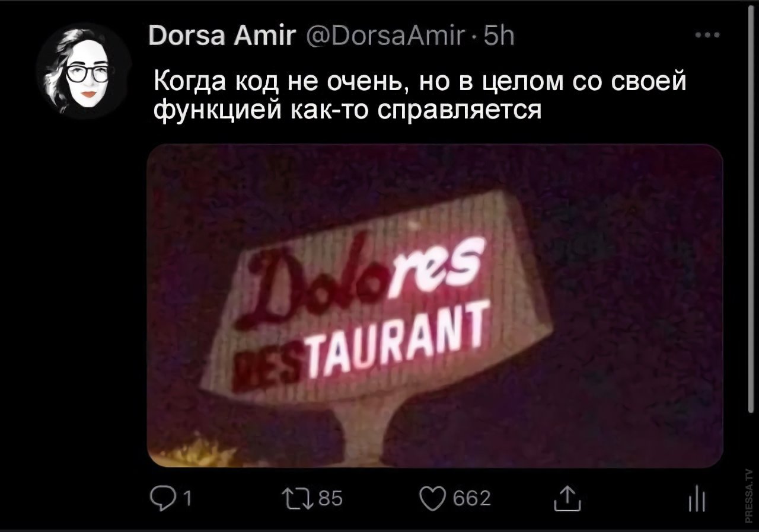Click second tweet line ending in справляется
This screenshot has width=759, height=532.
click(347, 108)
